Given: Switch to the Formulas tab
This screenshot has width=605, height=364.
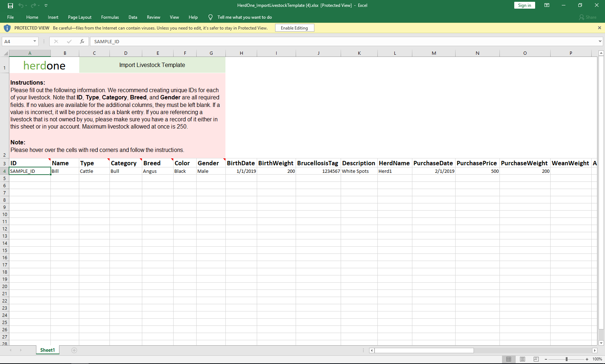Looking at the screenshot, I should 110,17.
